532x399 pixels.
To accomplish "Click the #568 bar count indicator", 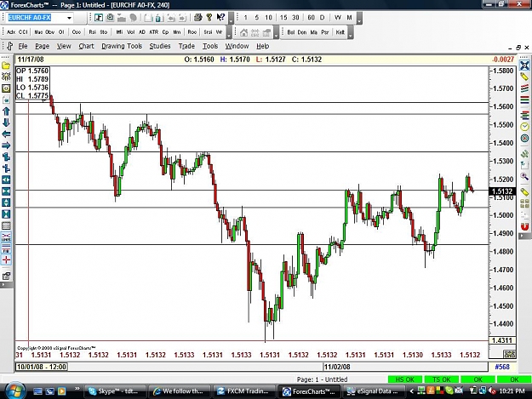I will tap(502, 367).
